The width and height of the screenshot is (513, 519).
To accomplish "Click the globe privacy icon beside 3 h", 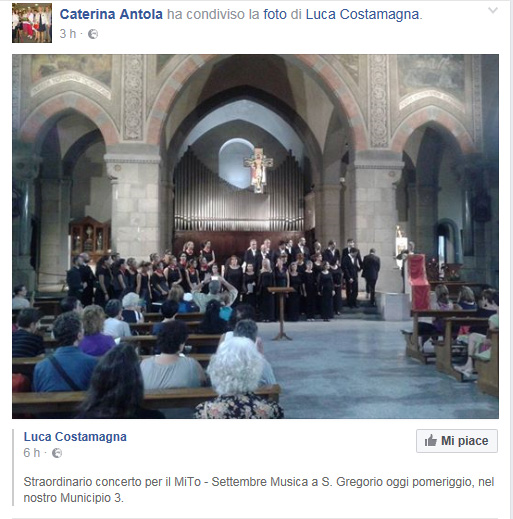I will point(93,34).
